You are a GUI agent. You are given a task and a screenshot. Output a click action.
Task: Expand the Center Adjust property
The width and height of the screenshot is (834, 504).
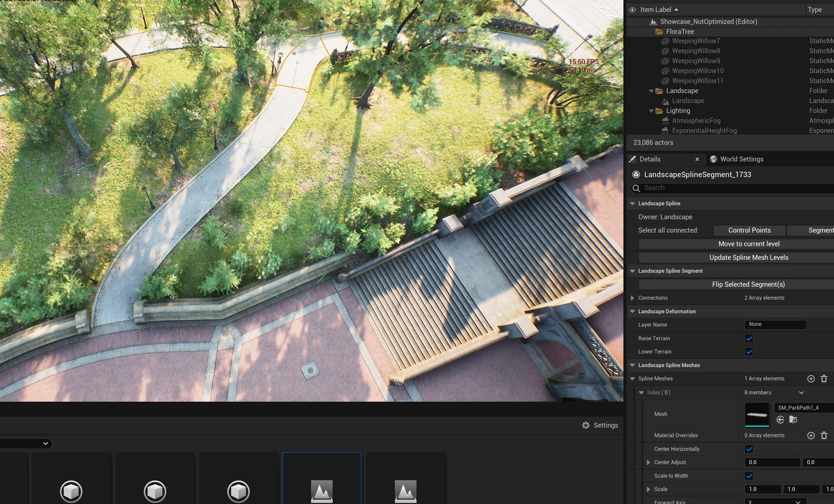648,462
